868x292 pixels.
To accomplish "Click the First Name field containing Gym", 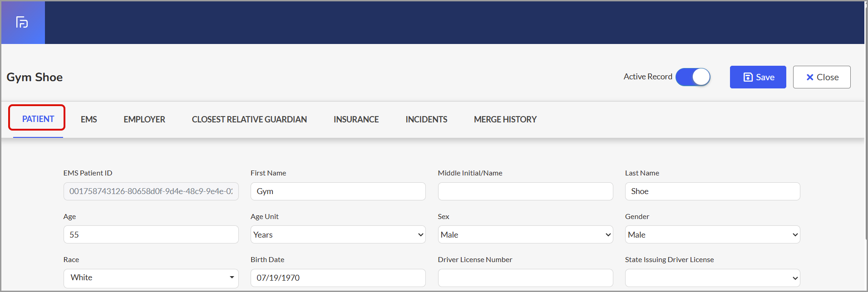I will [338, 191].
